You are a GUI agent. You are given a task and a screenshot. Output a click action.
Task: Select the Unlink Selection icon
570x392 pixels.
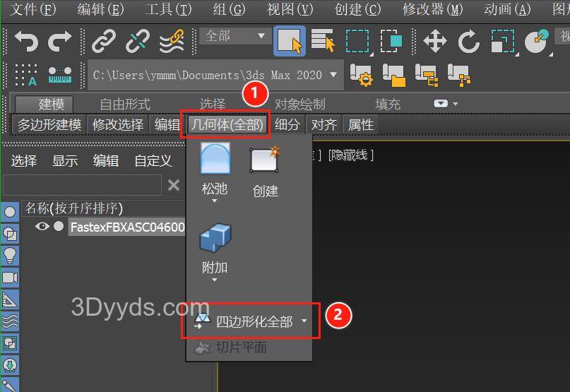coord(138,41)
